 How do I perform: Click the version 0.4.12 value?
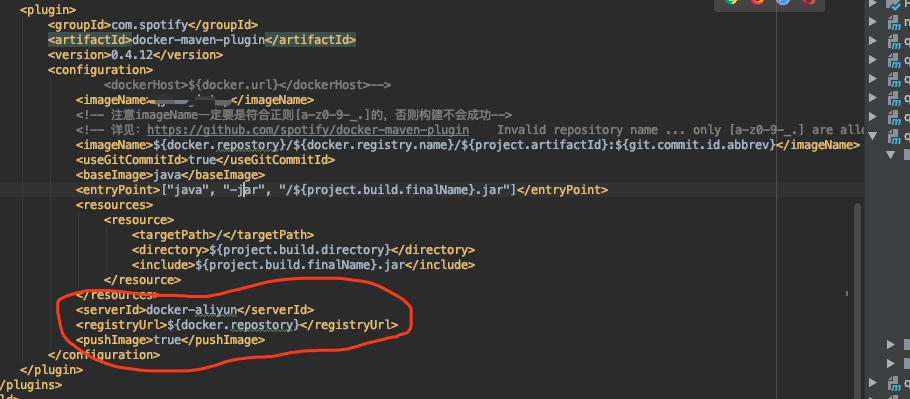(x=132, y=55)
